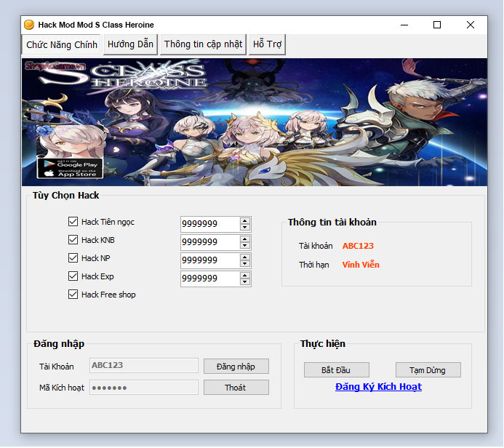504x448 pixels.
Task: Disable the Hack Exp checkbox
Action: coord(73,276)
